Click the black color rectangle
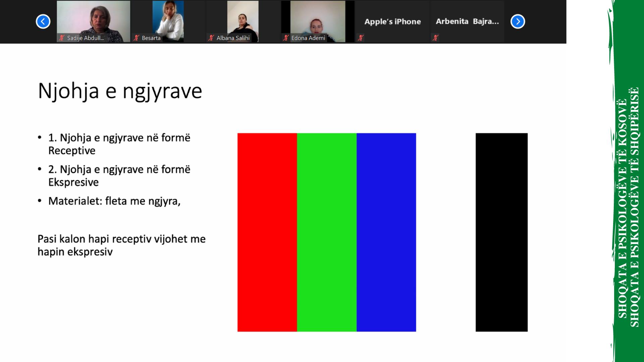The height and width of the screenshot is (362, 644). click(x=501, y=232)
